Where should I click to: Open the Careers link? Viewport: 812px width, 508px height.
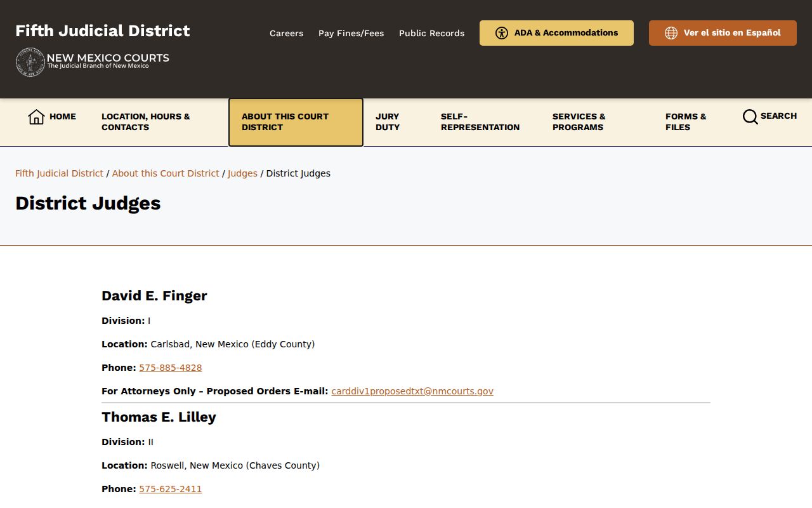[286, 33]
